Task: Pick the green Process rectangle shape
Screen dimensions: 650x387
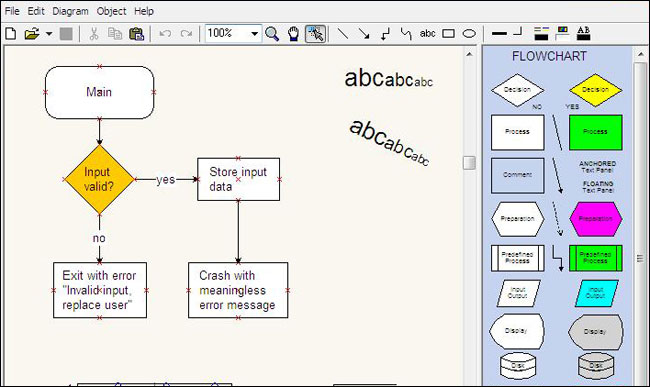Action: [x=595, y=132]
